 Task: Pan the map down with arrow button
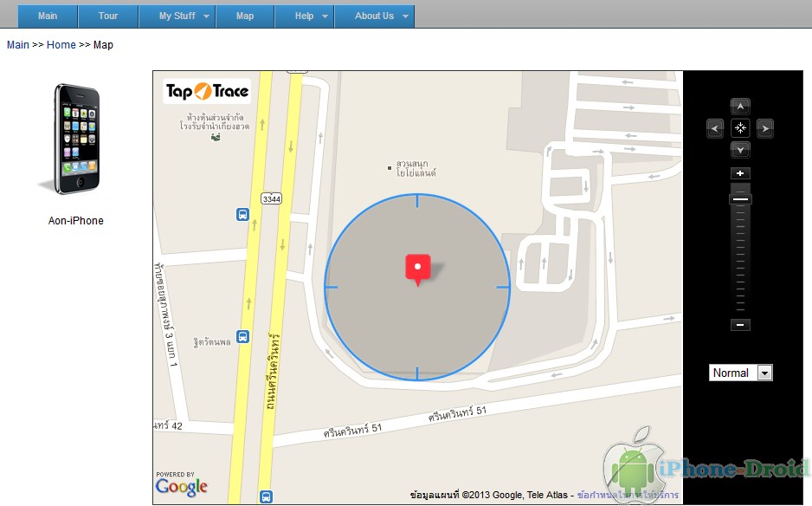click(x=740, y=151)
